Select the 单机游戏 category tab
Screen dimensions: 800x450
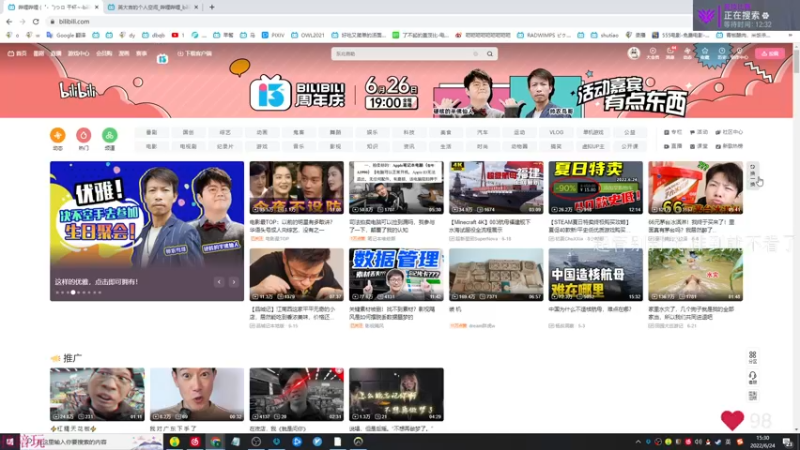pyautogui.click(x=593, y=132)
